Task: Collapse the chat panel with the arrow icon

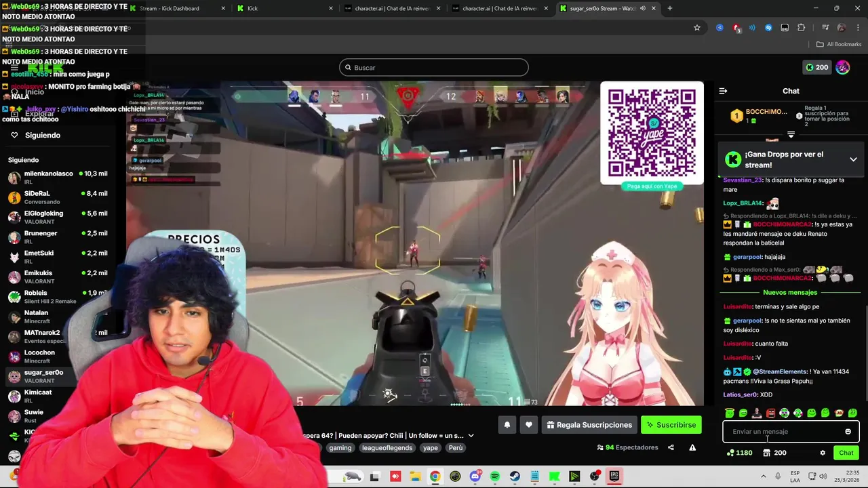Action: (723, 91)
